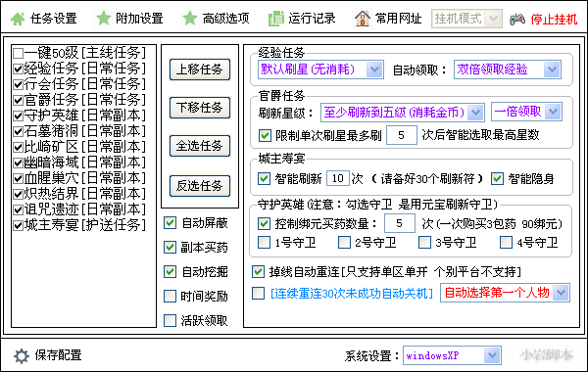Open the 运行记录 tab
This screenshot has height=372, width=588.
click(312, 19)
